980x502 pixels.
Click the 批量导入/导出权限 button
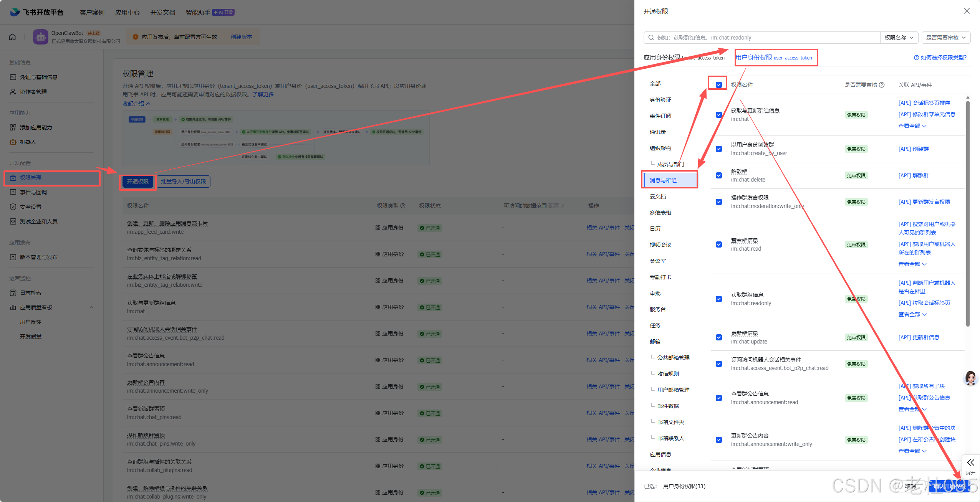[x=183, y=182]
